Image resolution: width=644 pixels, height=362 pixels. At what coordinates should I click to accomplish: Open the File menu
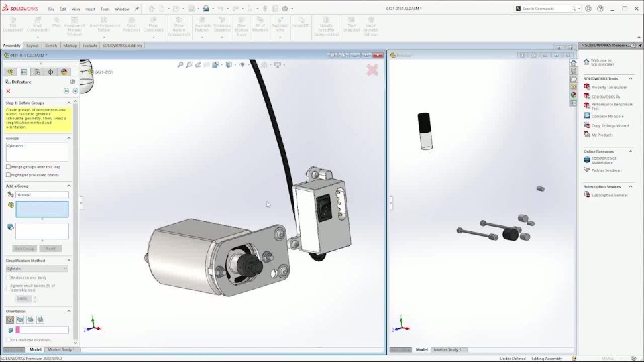[x=52, y=9]
